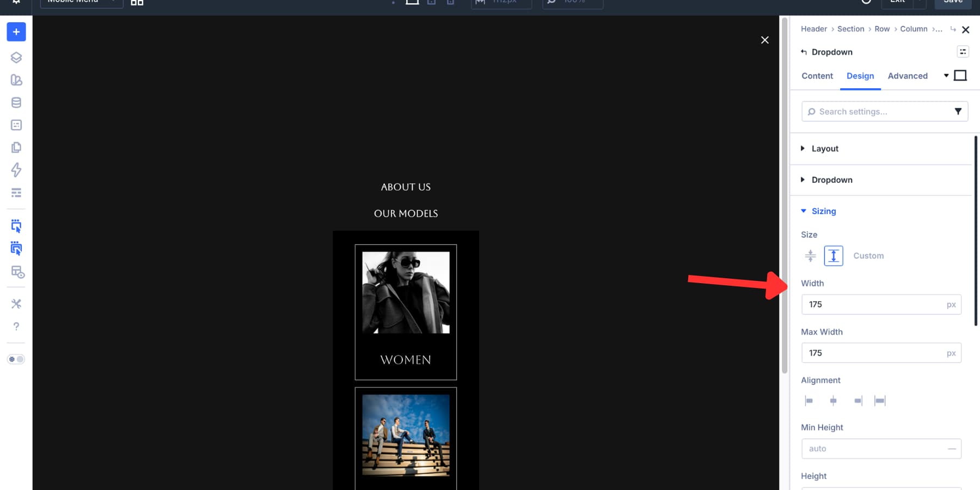Viewport: 980px width, 490px height.
Task: Click the settings panel vertical scrollbar
Action: coord(976,231)
